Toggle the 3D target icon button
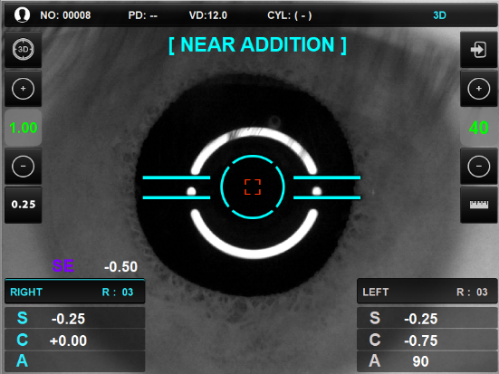499x374 pixels. tap(23, 50)
